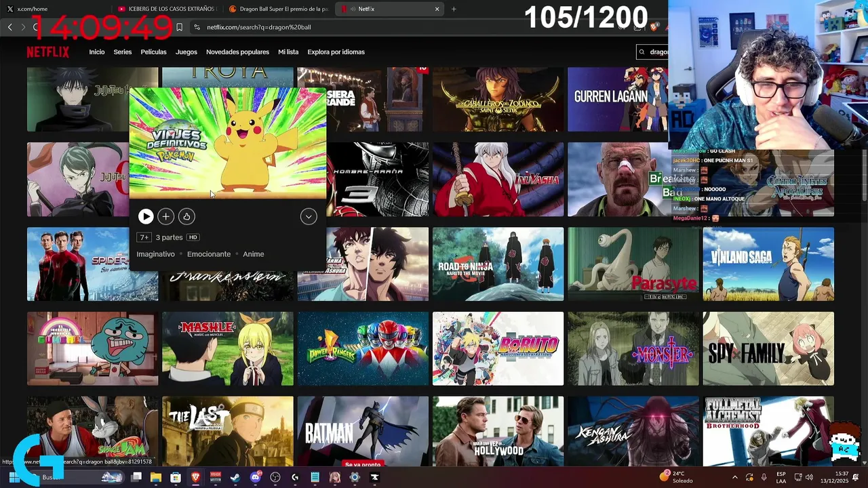Viewport: 868px width, 488px height.
Task: Open Fullmetal Alchemist Brotherhood thumbnail
Action: click(768, 431)
